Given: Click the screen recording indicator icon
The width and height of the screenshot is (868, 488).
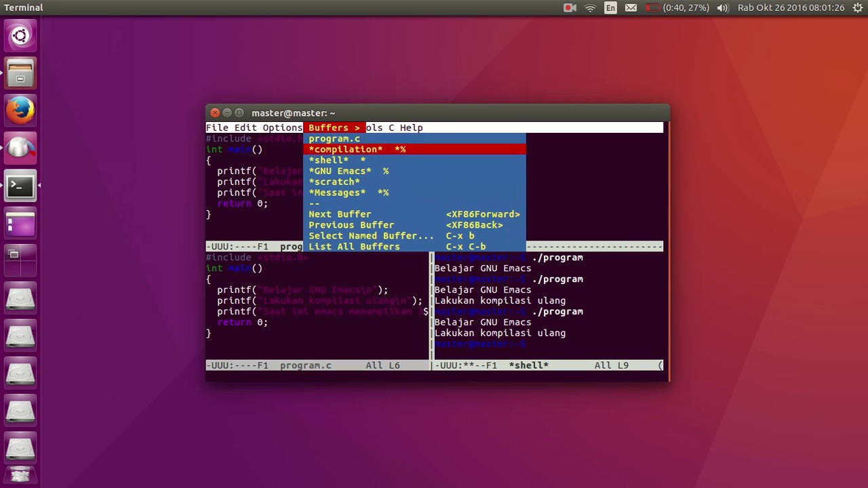Looking at the screenshot, I should click(570, 7).
